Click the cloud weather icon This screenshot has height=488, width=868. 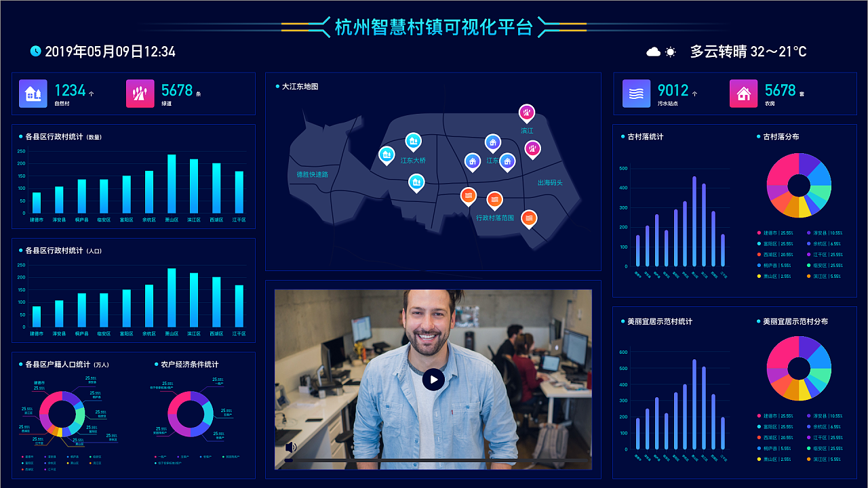tap(653, 52)
